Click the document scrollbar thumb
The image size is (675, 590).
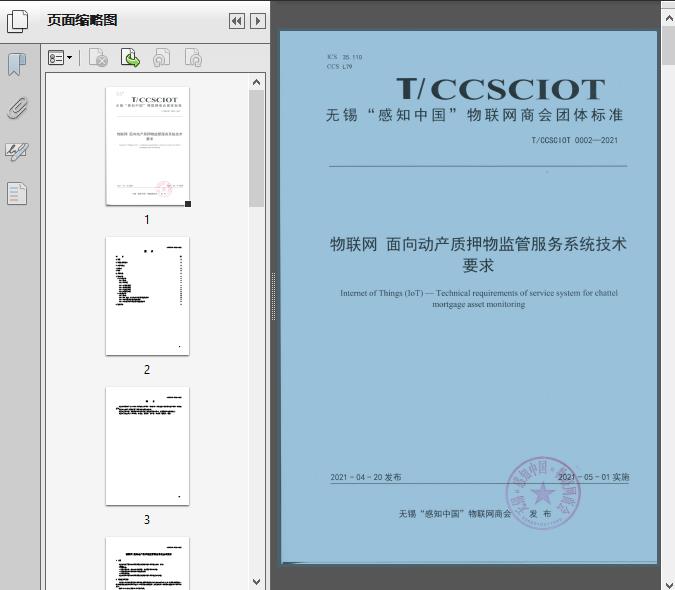tap(669, 46)
